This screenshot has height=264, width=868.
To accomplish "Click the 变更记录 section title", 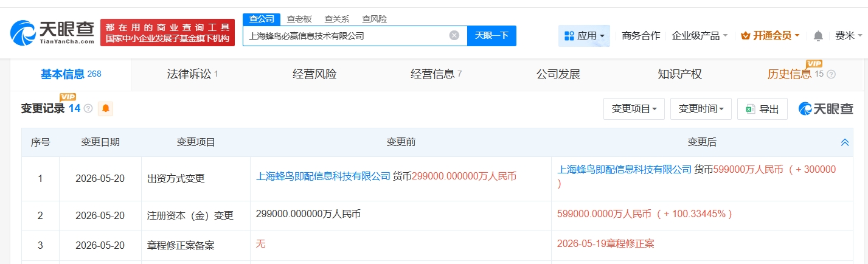I will tap(43, 108).
